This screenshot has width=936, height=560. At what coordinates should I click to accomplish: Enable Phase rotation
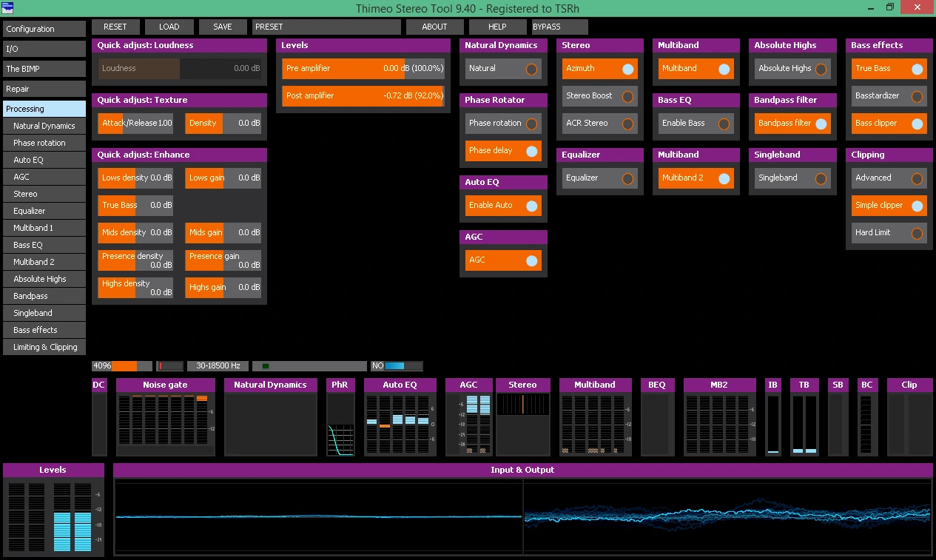[x=503, y=123]
